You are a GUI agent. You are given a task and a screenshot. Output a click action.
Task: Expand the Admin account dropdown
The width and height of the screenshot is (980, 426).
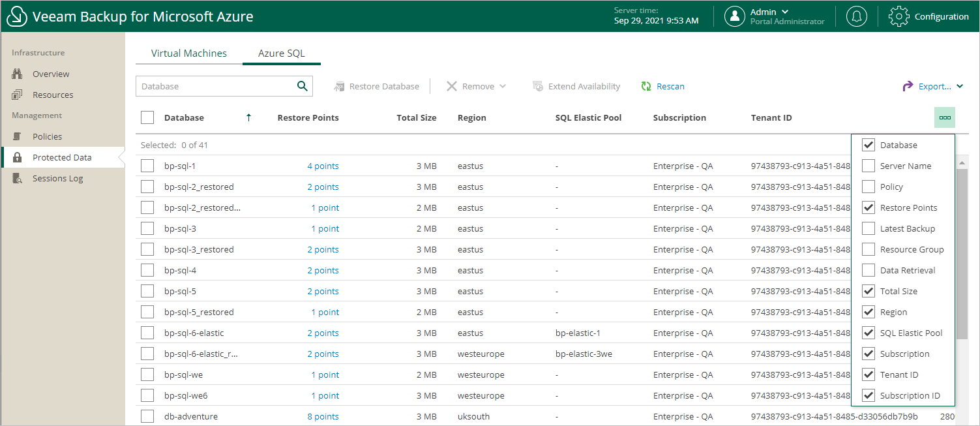point(785,12)
